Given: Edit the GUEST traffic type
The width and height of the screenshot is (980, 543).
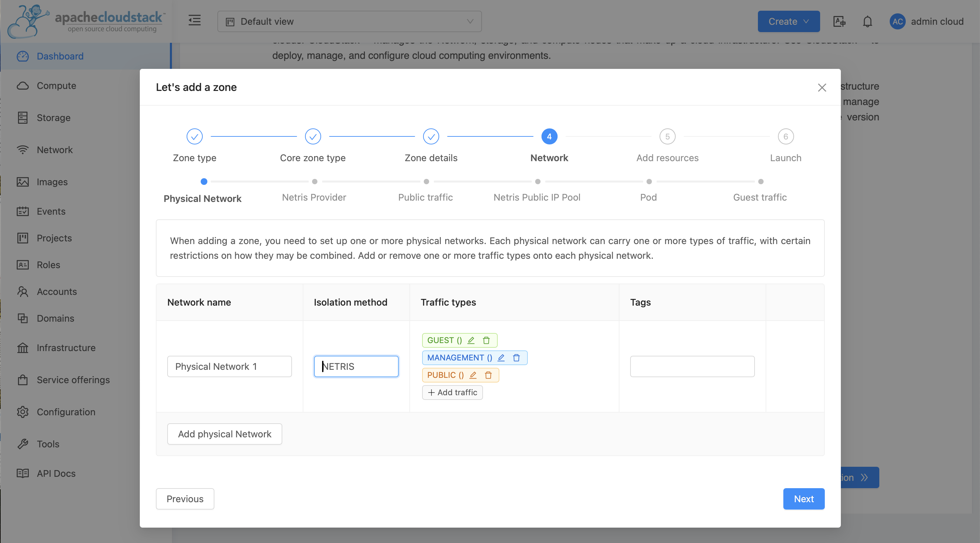Looking at the screenshot, I should (x=471, y=340).
